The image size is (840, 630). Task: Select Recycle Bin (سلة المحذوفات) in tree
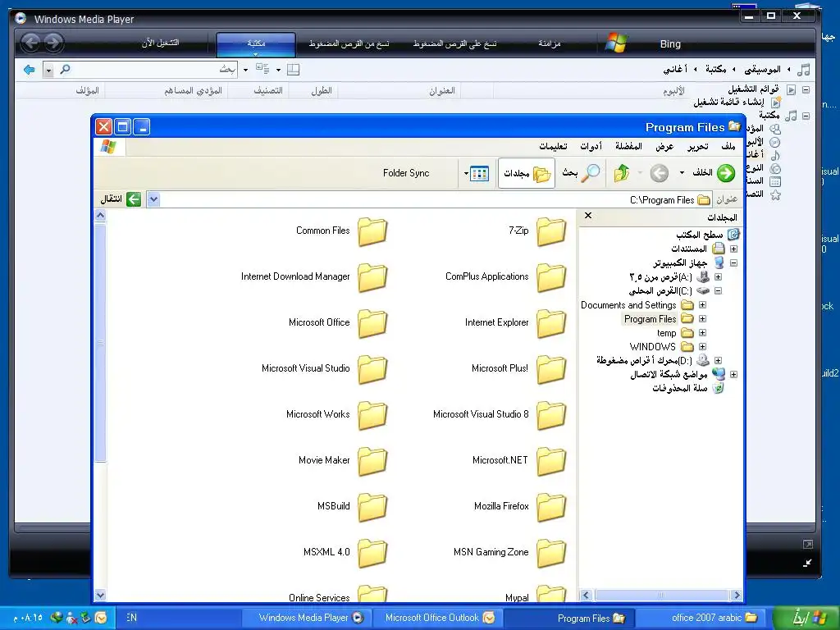pos(680,388)
